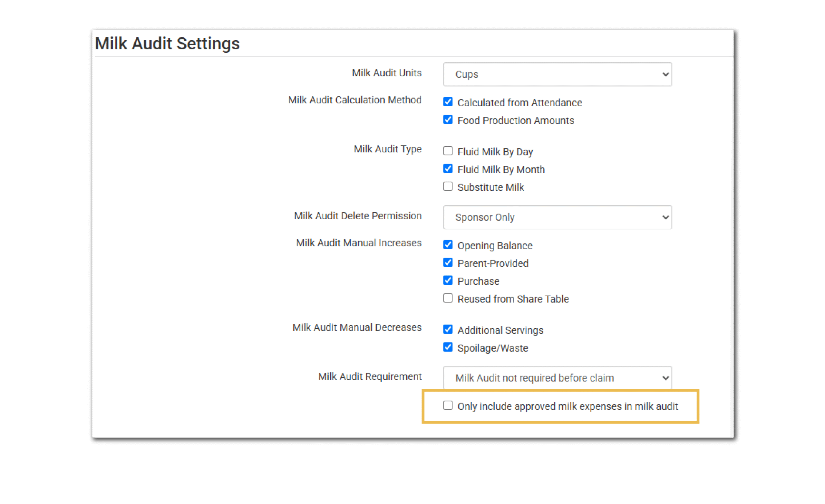
Task: Check Only include approved milk expenses
Action: 448,405
